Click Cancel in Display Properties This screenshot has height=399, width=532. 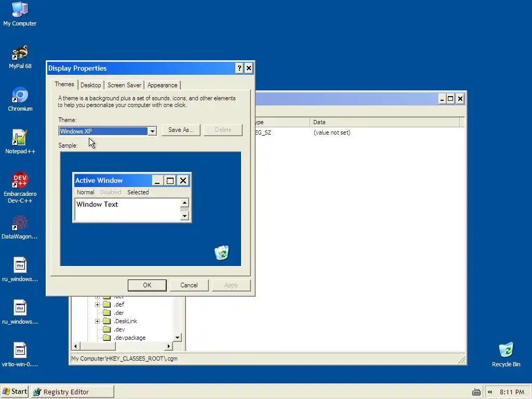(189, 285)
